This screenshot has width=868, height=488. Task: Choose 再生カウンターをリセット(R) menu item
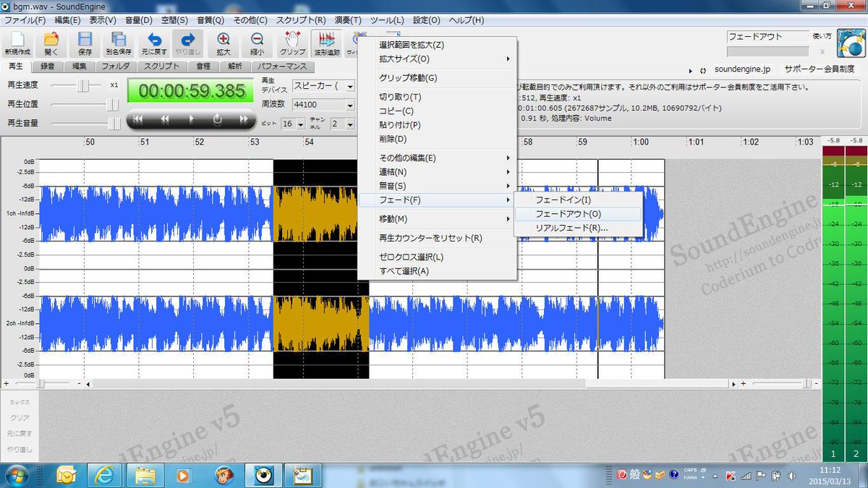pos(438,238)
